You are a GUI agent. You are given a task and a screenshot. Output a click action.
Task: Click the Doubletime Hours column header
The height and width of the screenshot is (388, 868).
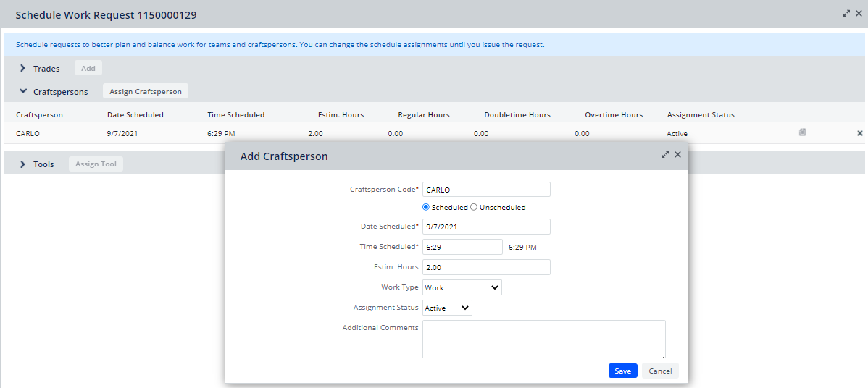(x=517, y=115)
